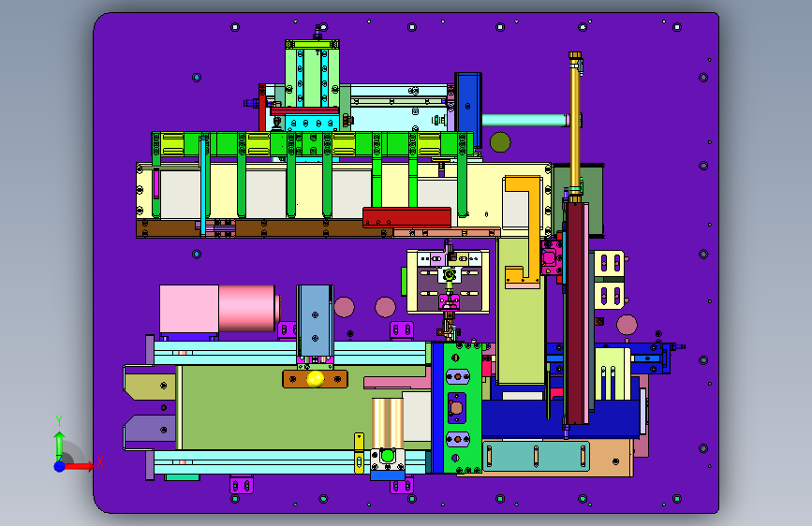Select the cyan horizontal rod
The image size is (812, 526).
click(524, 121)
